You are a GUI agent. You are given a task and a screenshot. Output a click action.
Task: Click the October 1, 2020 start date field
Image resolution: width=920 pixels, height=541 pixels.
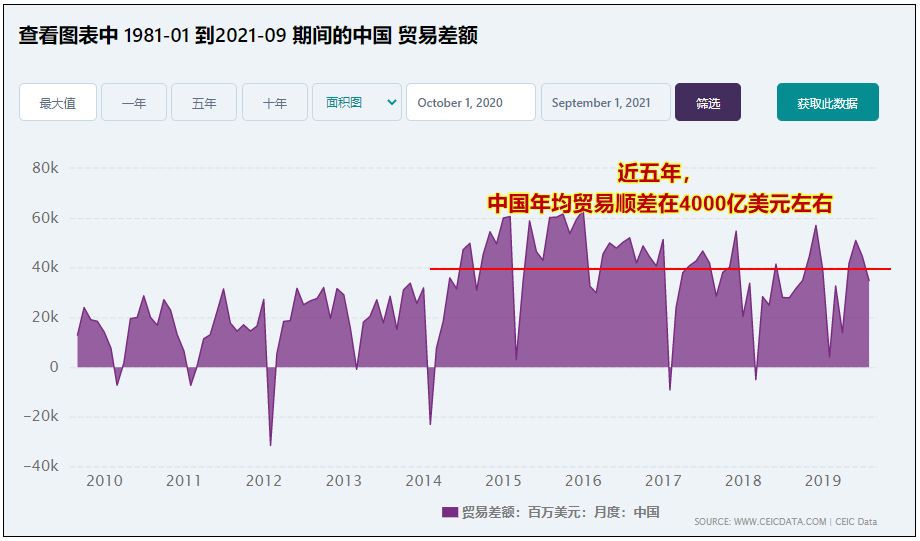[470, 103]
